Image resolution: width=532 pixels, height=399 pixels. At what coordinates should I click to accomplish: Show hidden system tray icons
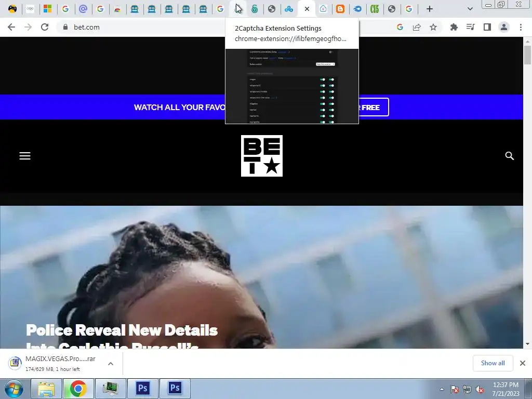[442, 389]
